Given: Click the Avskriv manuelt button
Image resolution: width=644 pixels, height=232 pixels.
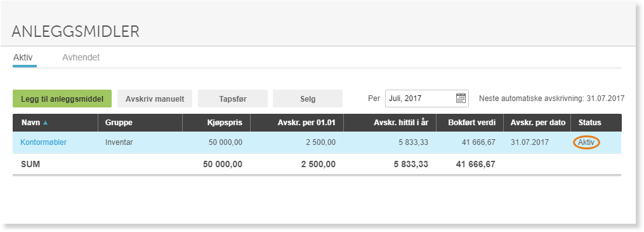Looking at the screenshot, I should (x=155, y=99).
